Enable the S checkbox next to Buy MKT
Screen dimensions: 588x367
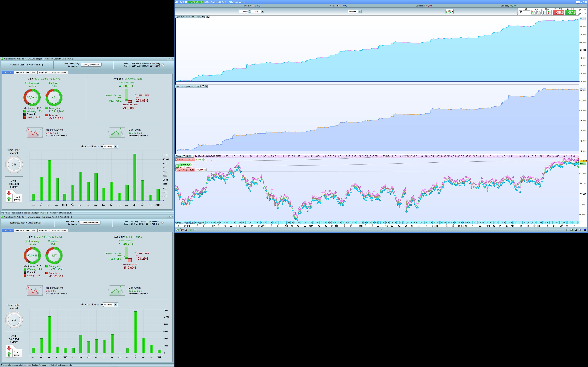(x=578, y=10)
